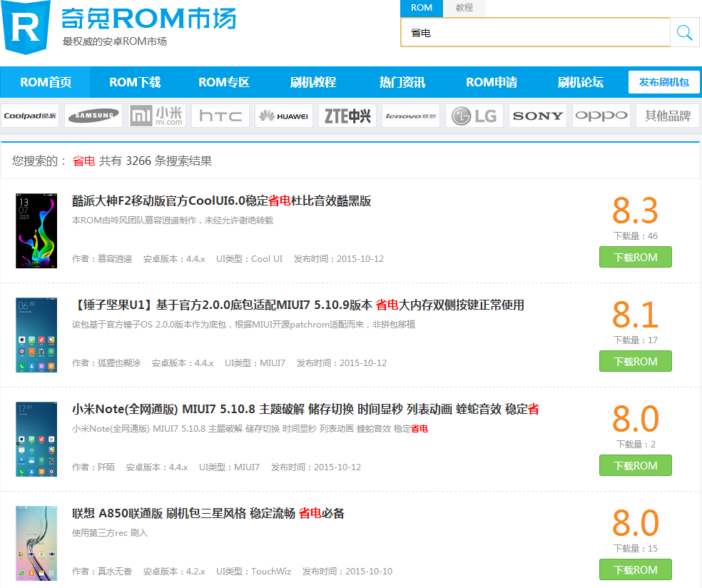Click UI类型：Cool UI text
Image resolution: width=702 pixels, height=588 pixels.
coord(250,259)
